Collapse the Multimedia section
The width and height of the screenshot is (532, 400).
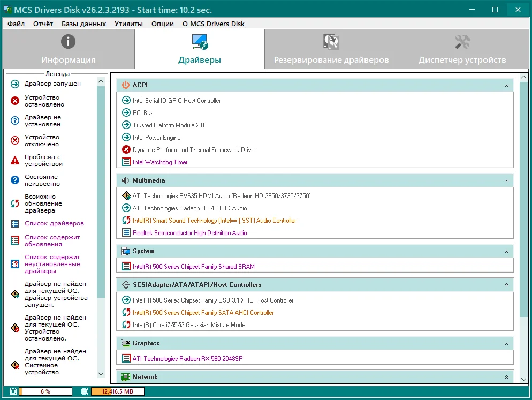point(506,181)
